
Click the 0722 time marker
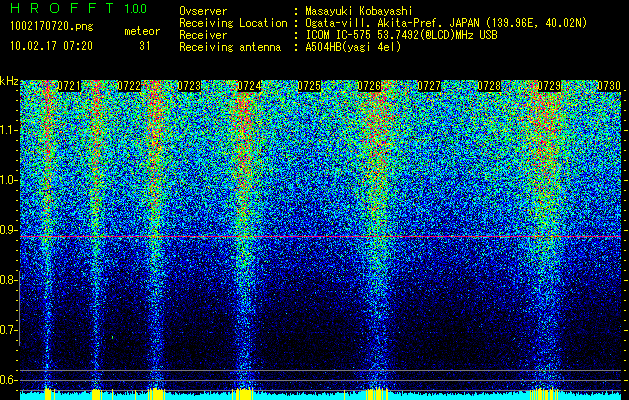pyautogui.click(x=129, y=86)
